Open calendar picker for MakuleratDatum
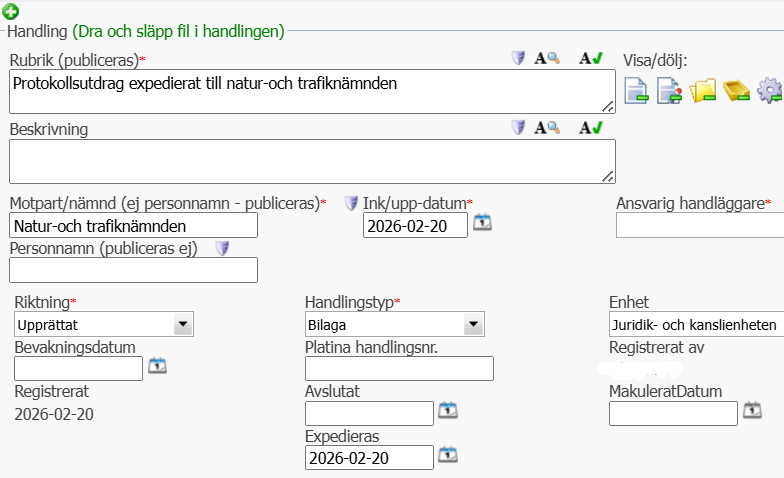 point(752,410)
